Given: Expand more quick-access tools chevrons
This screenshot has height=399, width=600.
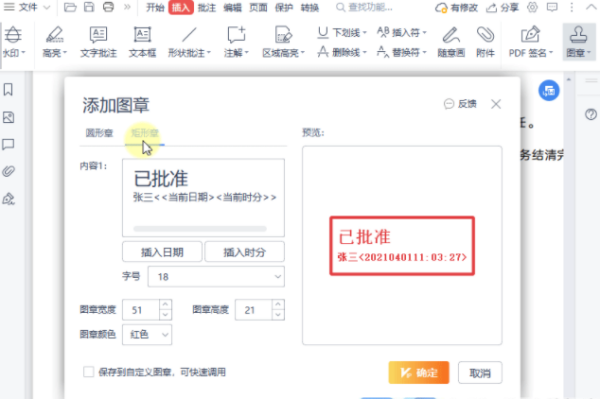Looking at the screenshot, I should [x=127, y=7].
